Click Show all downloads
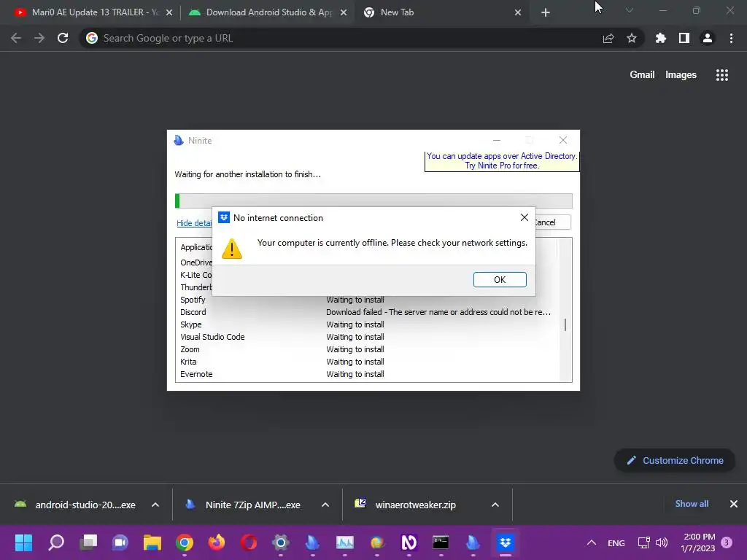The width and height of the screenshot is (747, 560). (x=692, y=504)
